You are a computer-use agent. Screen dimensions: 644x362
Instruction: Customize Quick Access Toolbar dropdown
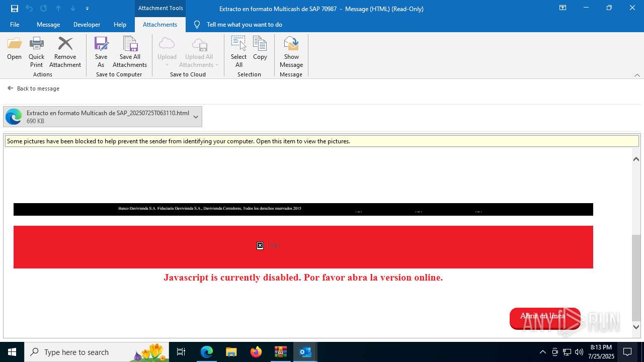[88, 9]
